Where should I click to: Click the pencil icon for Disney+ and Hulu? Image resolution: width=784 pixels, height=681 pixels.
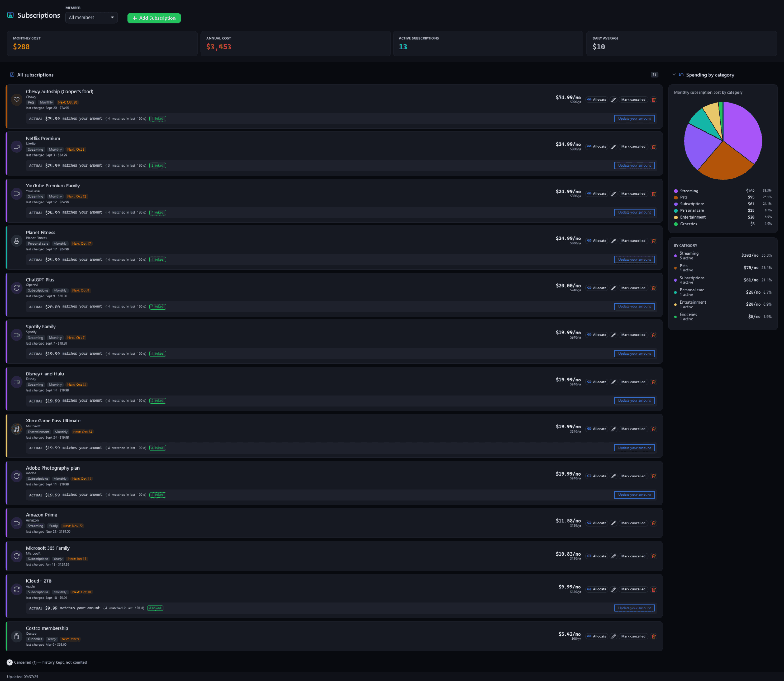(x=613, y=382)
